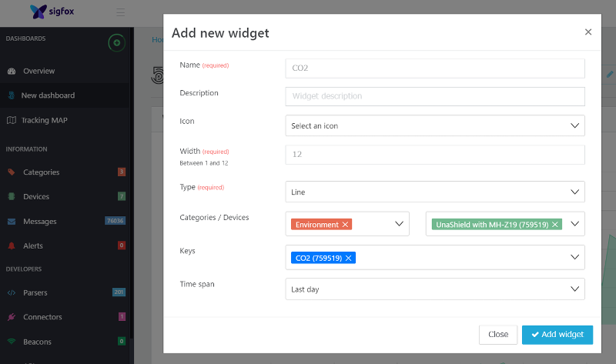Remove the Environment category tag

point(345,225)
